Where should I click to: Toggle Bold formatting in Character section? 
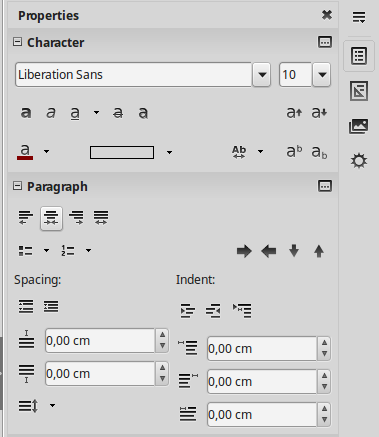[26, 113]
